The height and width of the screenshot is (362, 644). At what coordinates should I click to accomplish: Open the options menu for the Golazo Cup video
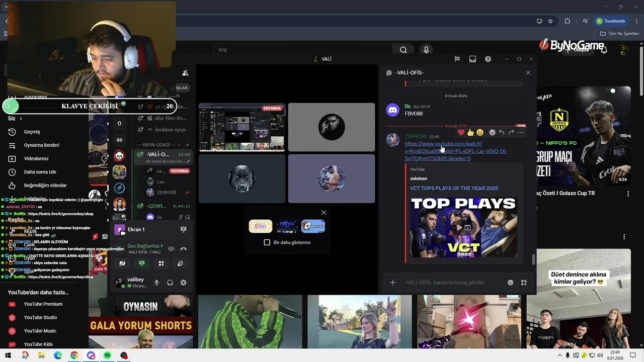628,194
